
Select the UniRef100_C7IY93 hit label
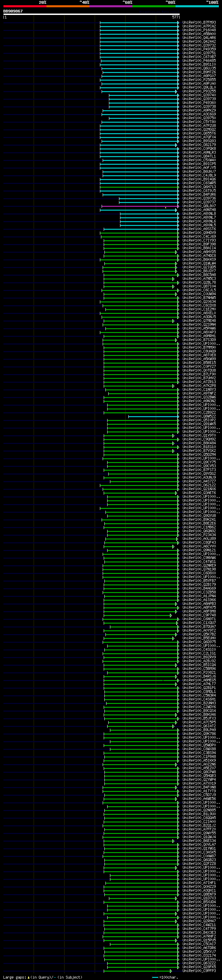point(199,241)
